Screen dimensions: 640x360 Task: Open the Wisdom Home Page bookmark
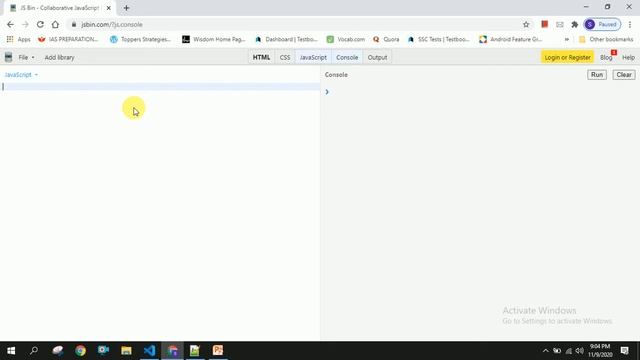tap(214, 39)
